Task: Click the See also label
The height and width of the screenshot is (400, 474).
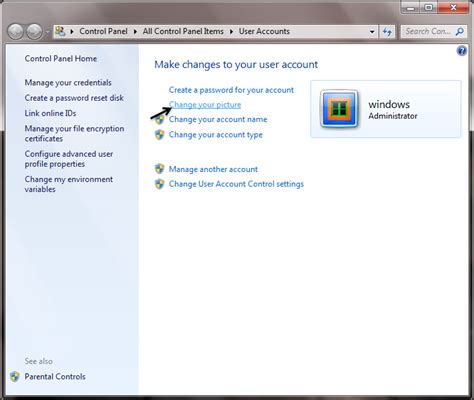Action: click(x=39, y=361)
